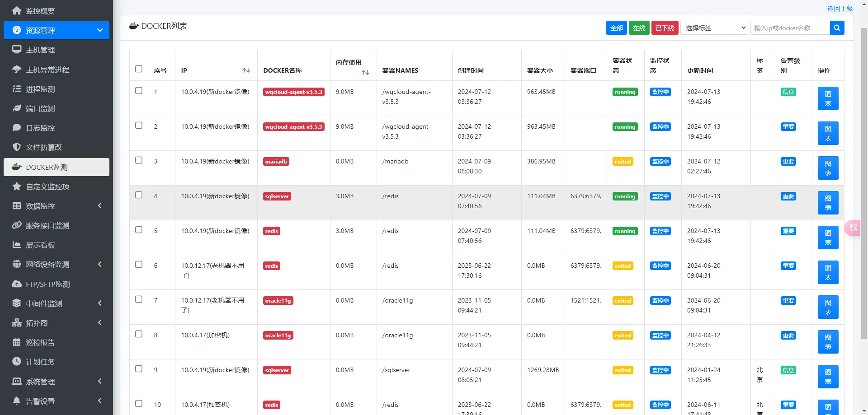Sort by 内存使用 using the arrows icon
Screen dimensions: 868x415
click(365, 72)
